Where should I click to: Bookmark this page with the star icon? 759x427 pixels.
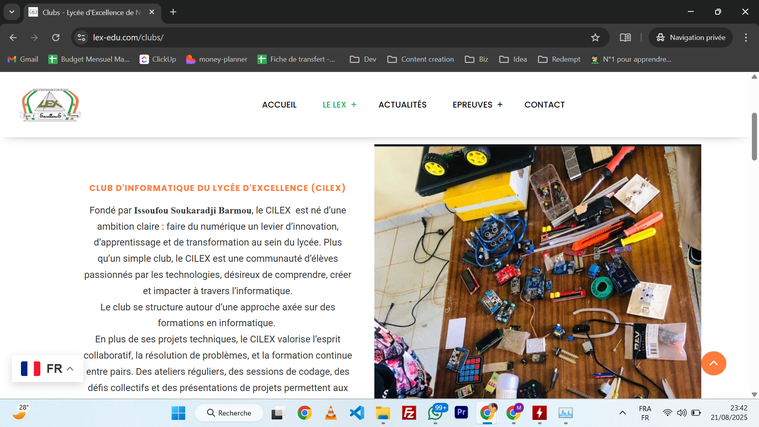[x=595, y=37]
